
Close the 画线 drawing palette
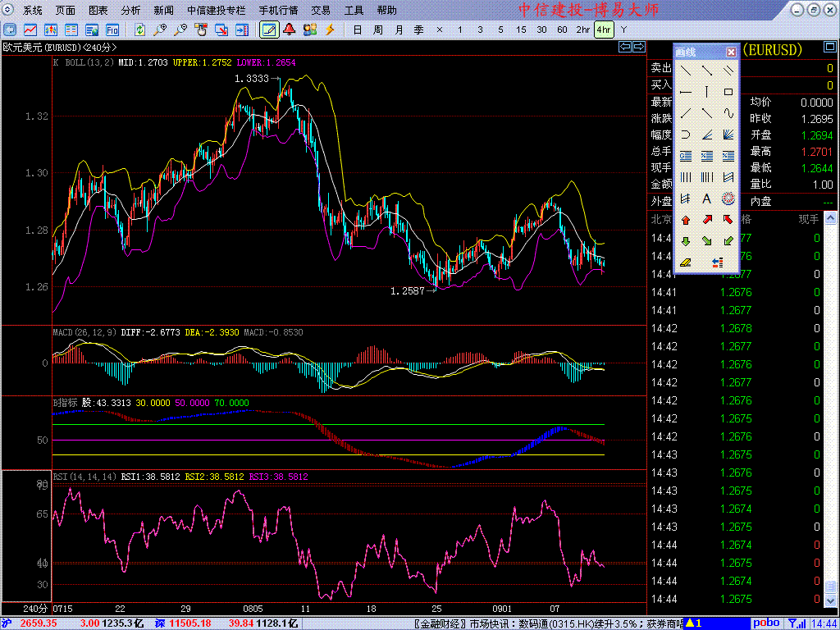(731, 52)
